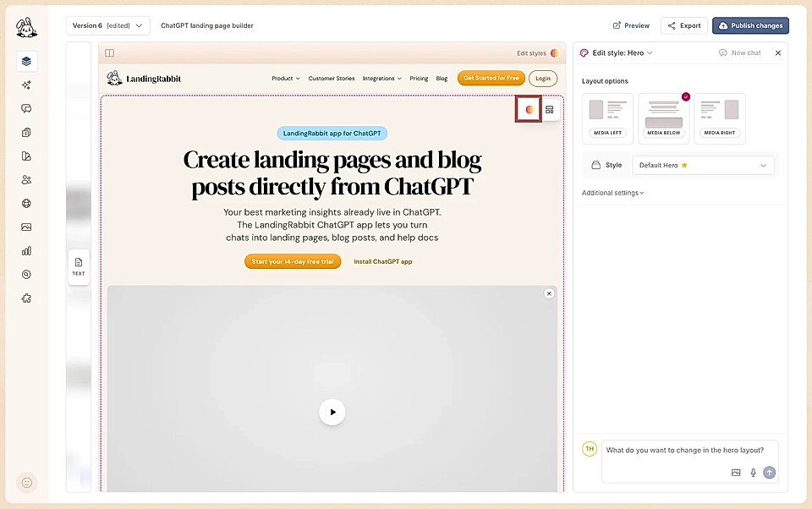Select the hero headline text
Image resolution: width=812 pixels, height=509 pixels.
(x=332, y=173)
